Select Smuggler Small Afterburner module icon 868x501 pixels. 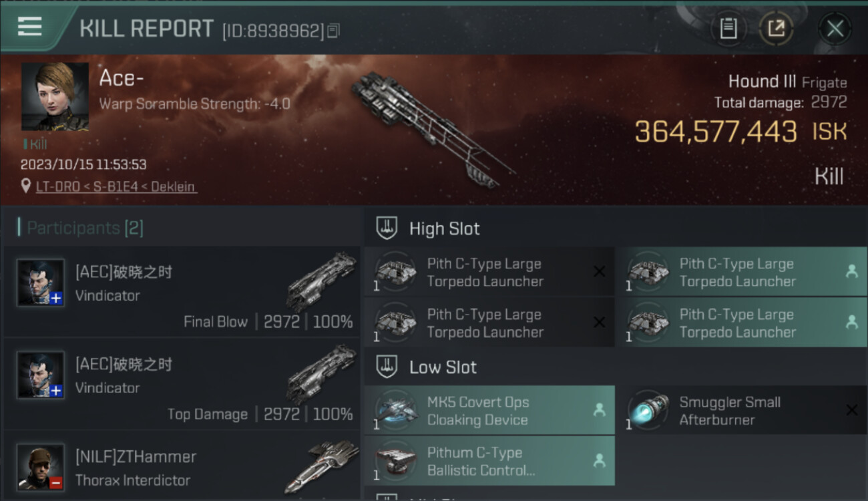(x=648, y=410)
